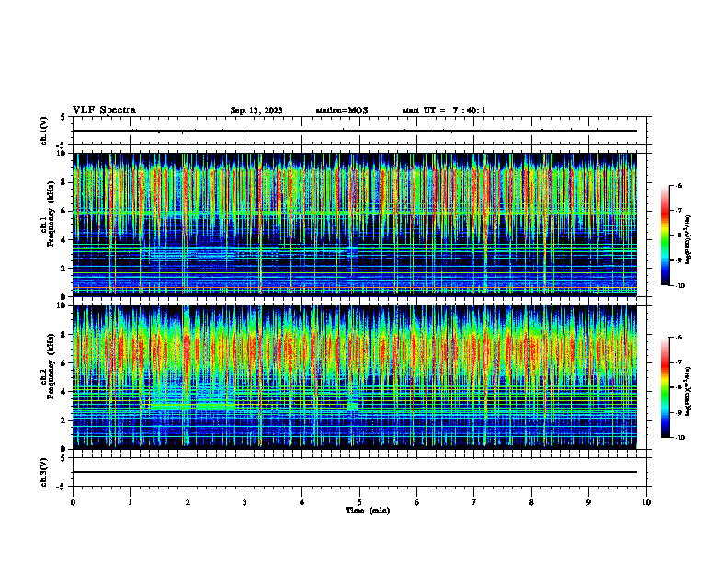Click the ch.2 colorbar "-6" tick value
This screenshot has height=563, width=728.
click(679, 338)
